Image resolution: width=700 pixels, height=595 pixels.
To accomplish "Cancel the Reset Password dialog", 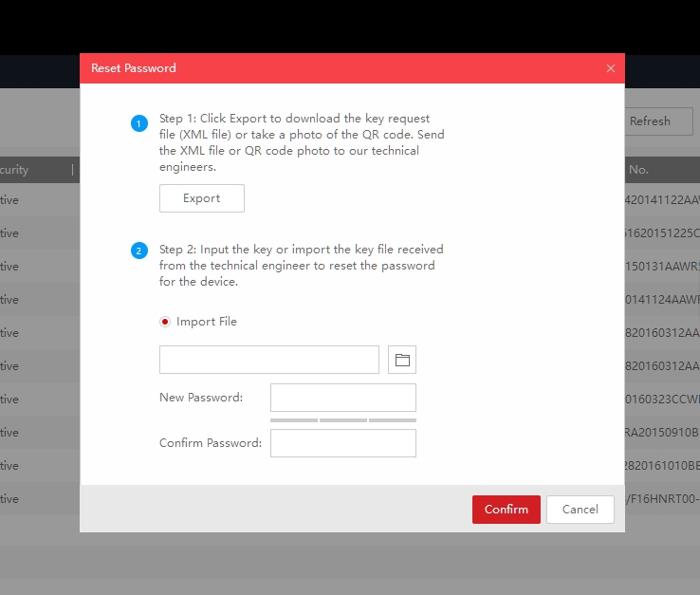I will pyautogui.click(x=580, y=510).
